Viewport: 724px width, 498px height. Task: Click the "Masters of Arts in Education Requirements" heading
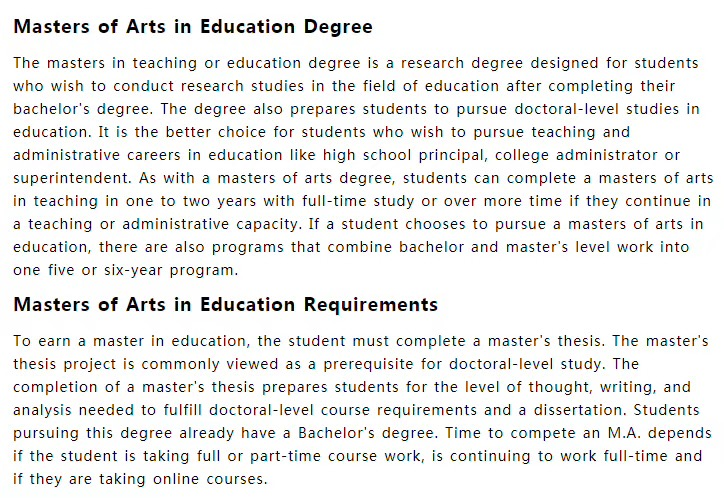point(226,304)
